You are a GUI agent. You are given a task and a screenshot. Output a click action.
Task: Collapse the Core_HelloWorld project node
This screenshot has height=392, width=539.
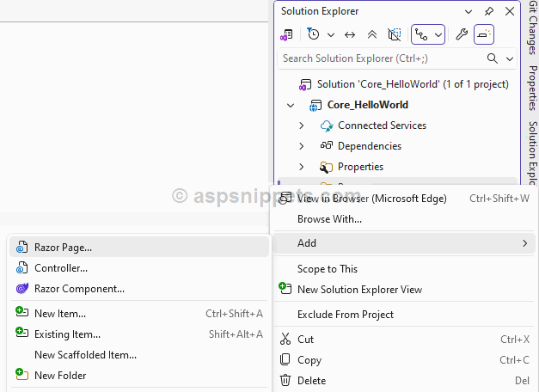(291, 105)
